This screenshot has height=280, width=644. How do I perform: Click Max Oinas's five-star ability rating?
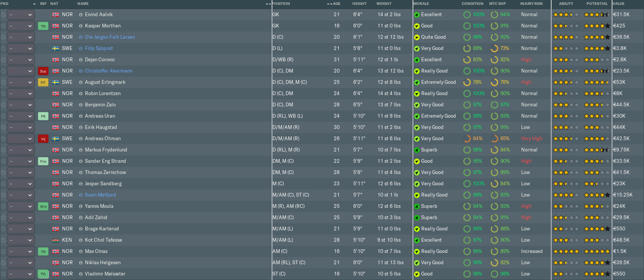(566, 251)
